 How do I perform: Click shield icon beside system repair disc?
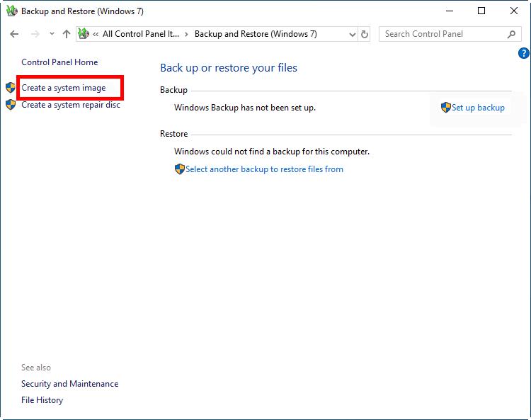(11, 105)
